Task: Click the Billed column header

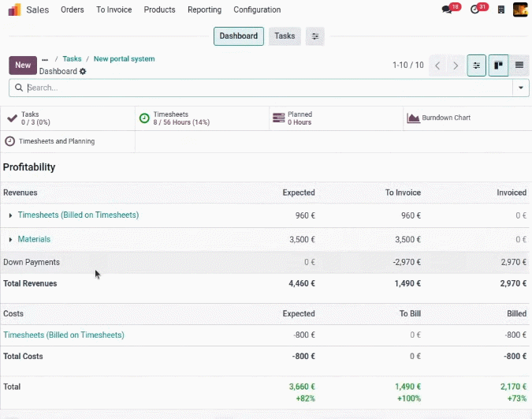Action: coord(517,313)
